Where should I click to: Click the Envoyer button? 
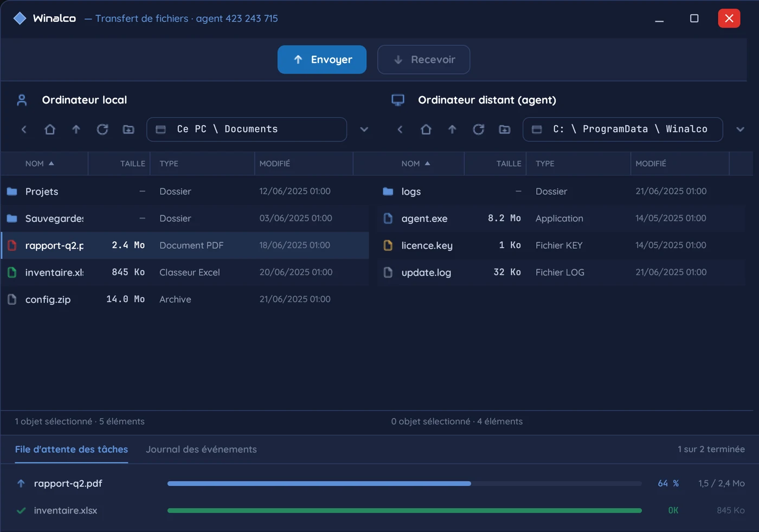(x=322, y=60)
